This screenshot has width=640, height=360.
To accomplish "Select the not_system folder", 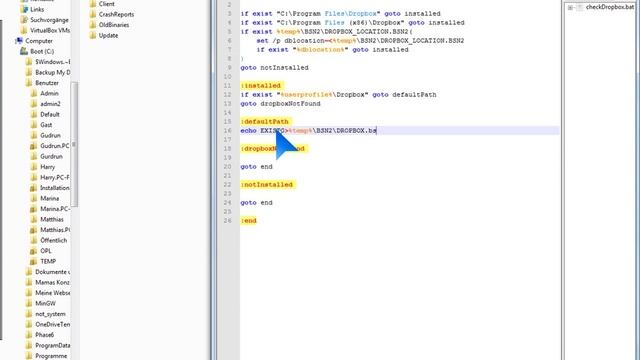I will click(50, 314).
